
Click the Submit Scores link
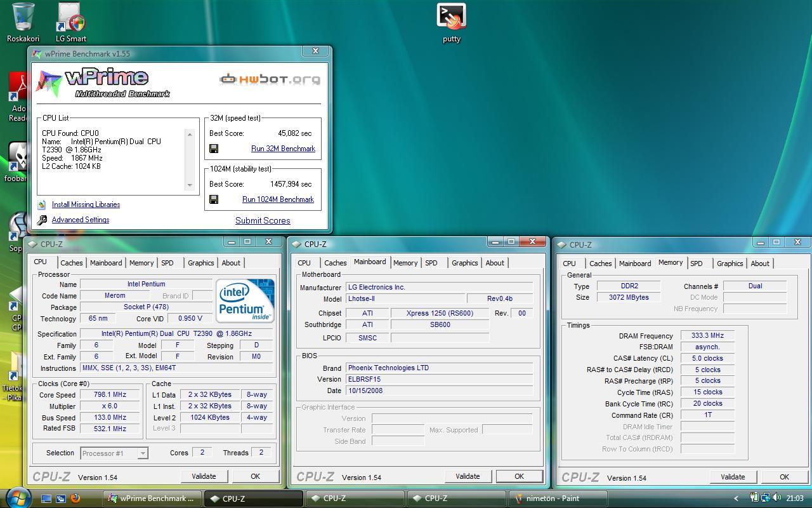(x=263, y=220)
